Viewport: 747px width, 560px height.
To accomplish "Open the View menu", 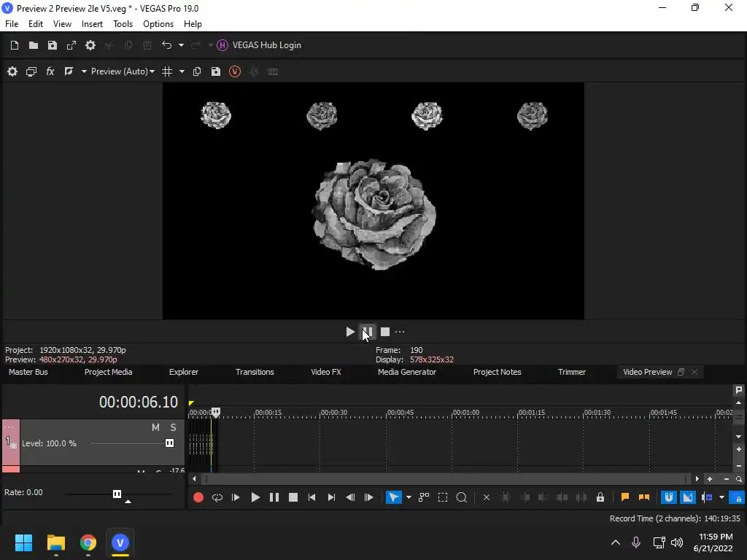I will 62,24.
